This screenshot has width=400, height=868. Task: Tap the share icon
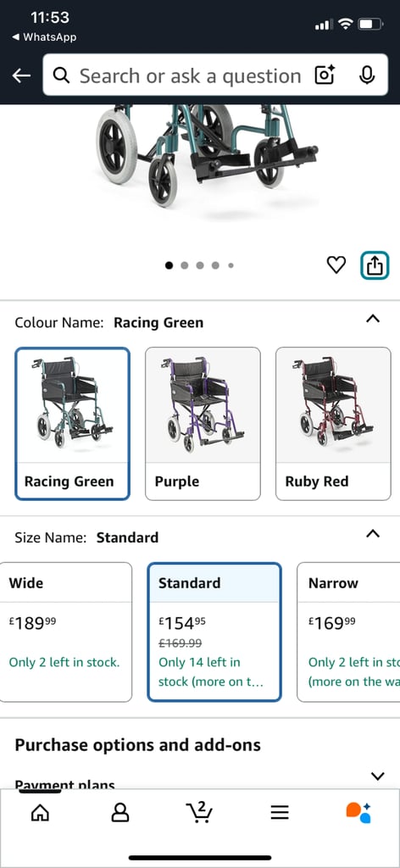[375, 265]
